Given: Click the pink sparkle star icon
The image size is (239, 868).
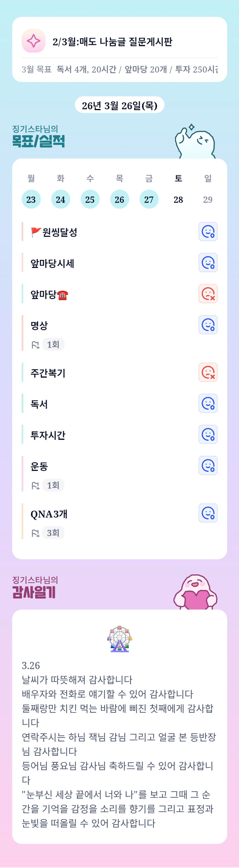Looking at the screenshot, I should point(33,41).
